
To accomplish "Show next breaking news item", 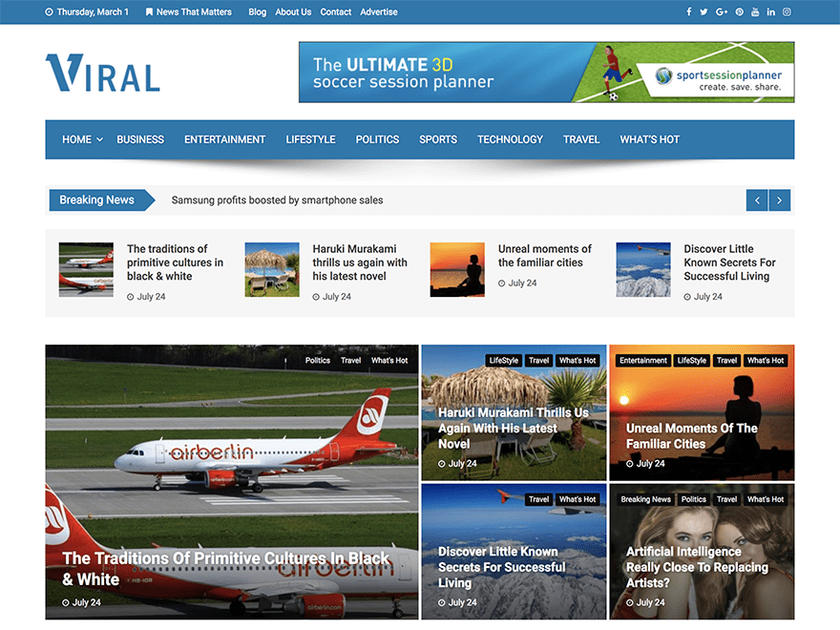I will coord(780,200).
